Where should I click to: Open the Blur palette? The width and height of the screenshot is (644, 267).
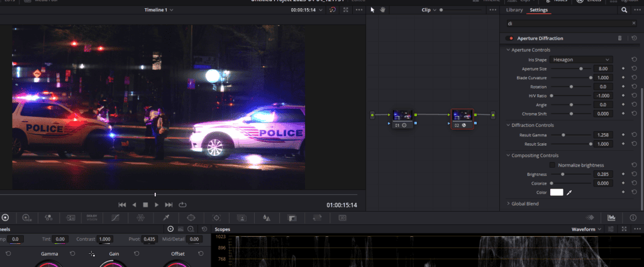pos(267,218)
